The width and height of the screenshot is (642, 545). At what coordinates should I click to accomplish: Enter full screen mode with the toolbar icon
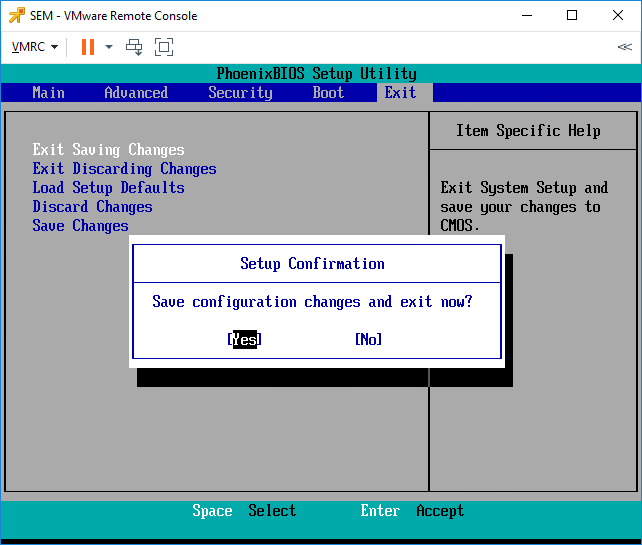(x=164, y=47)
